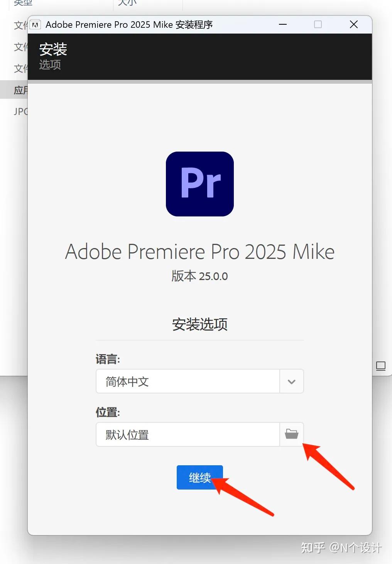The height and width of the screenshot is (564, 392).
Task: Click the 简体中文 language selector field
Action: point(188,381)
